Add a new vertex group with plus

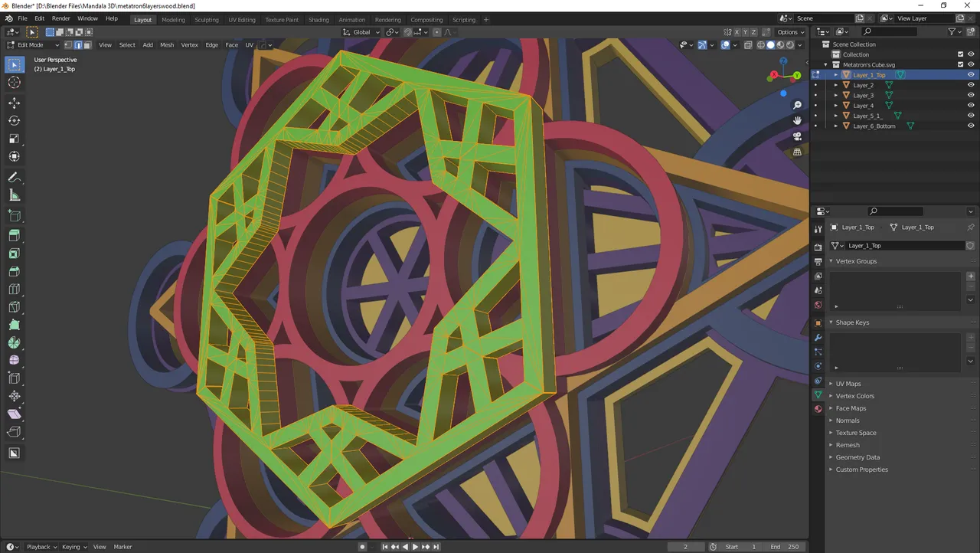pyautogui.click(x=971, y=276)
